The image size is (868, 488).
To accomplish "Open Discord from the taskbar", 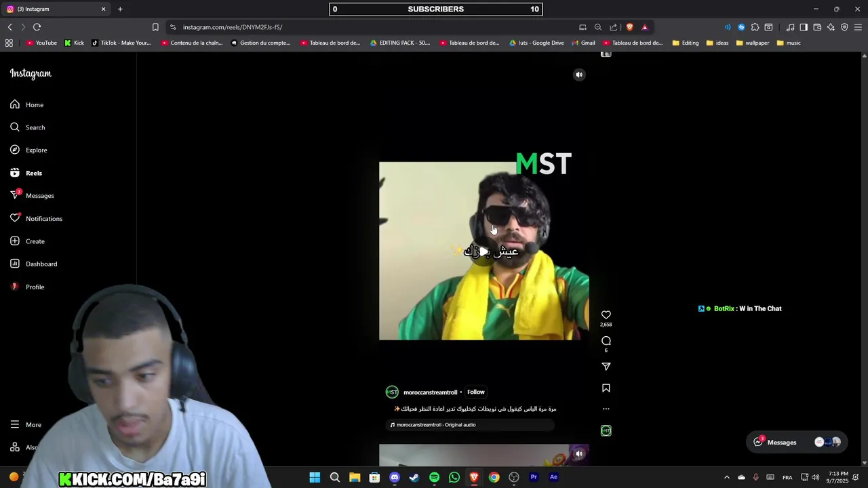I will tap(395, 477).
